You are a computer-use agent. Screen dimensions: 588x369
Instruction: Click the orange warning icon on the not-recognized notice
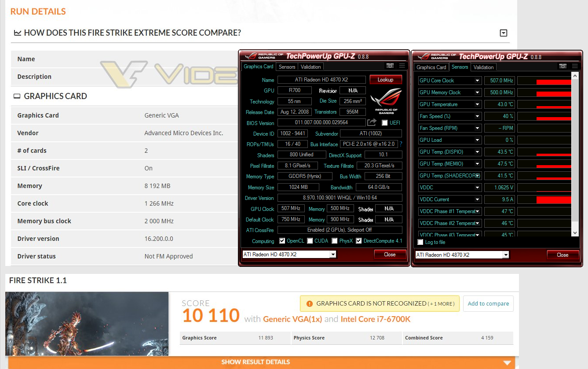click(x=309, y=303)
